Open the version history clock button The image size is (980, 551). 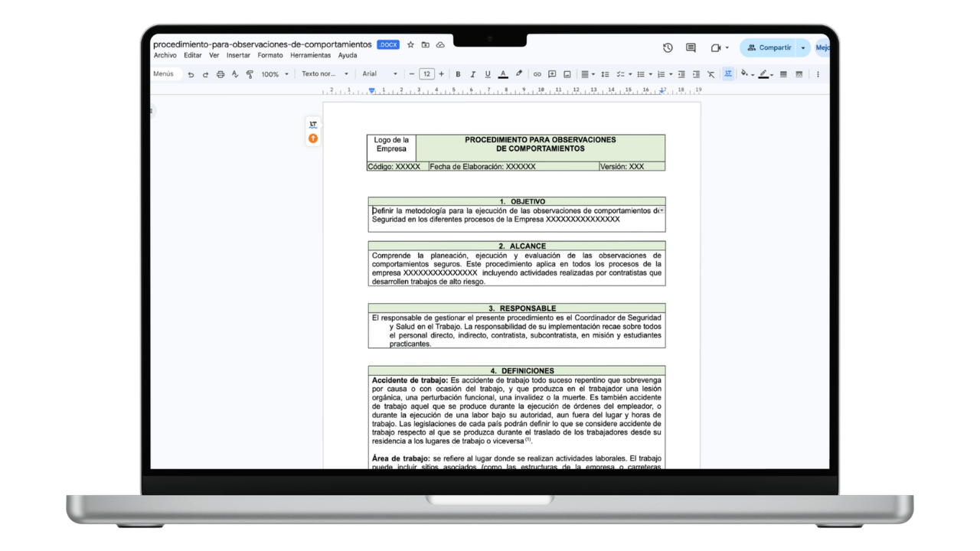coord(667,47)
